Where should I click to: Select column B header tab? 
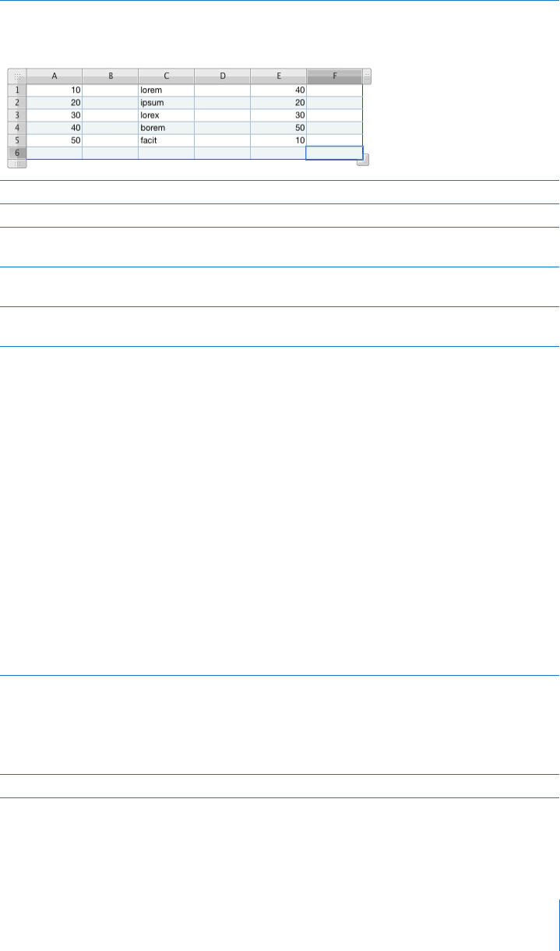(111, 76)
